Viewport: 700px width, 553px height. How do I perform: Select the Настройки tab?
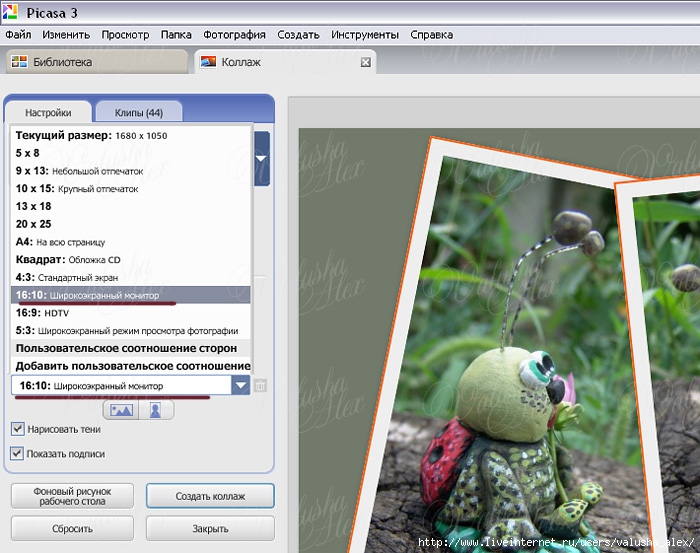[x=48, y=112]
